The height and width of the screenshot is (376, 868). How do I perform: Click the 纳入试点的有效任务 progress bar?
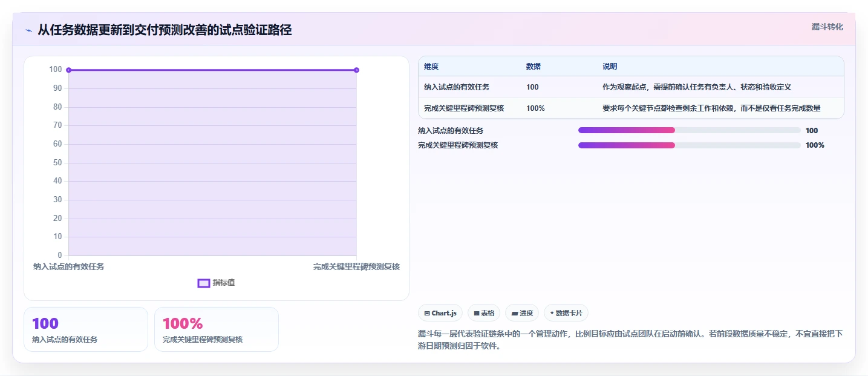click(690, 130)
